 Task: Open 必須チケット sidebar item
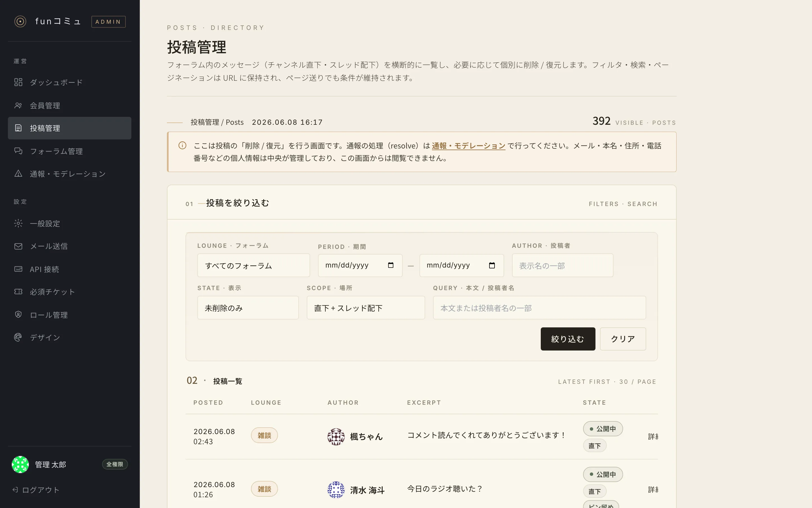click(x=69, y=292)
